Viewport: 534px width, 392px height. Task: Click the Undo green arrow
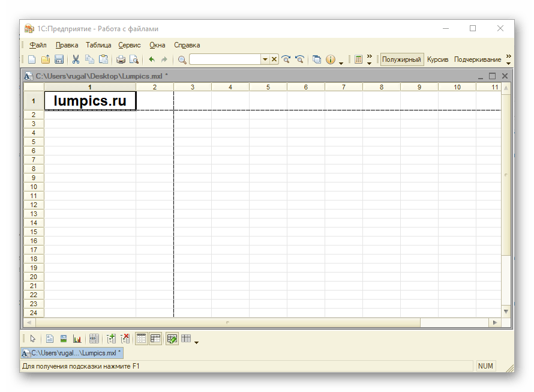[151, 59]
